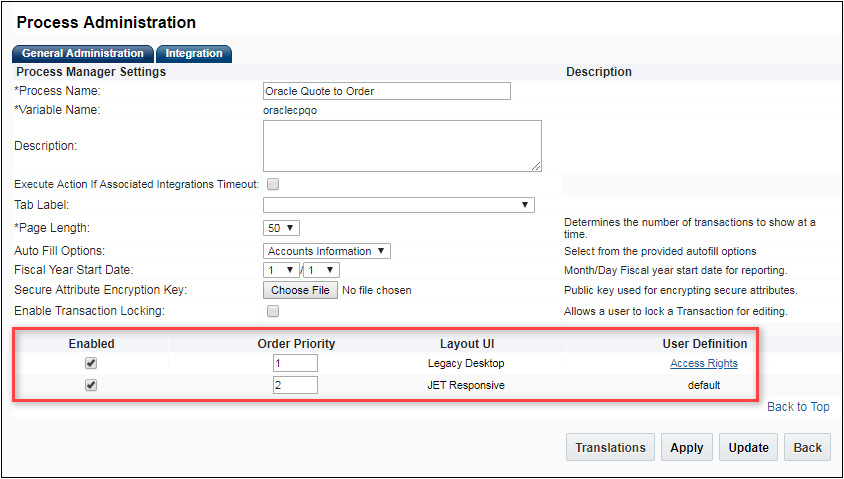Select Fiscal Year start day dropdown

coord(322,270)
